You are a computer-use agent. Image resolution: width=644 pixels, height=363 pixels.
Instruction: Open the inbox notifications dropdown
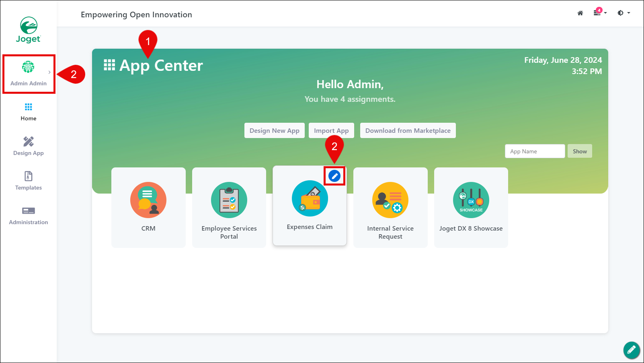600,12
